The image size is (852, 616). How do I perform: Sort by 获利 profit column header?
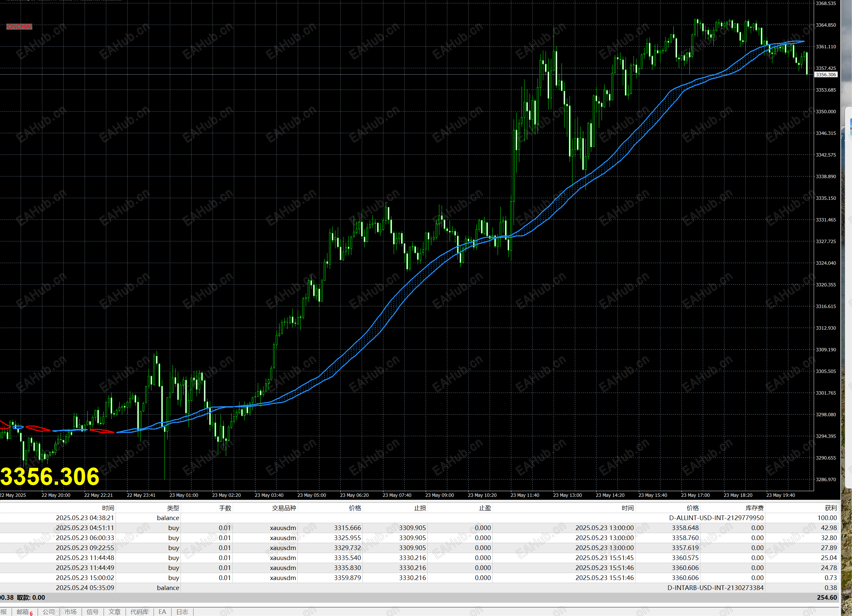tap(831, 508)
